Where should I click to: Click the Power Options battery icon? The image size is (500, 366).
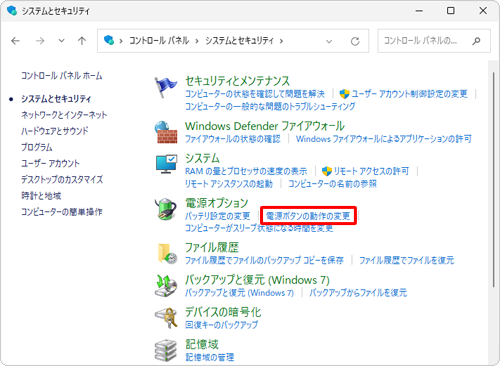click(166, 209)
